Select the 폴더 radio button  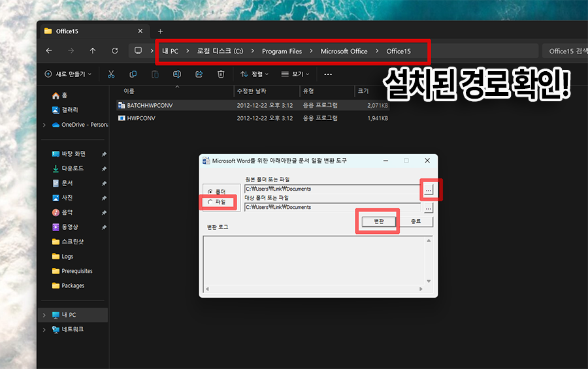pos(217,191)
